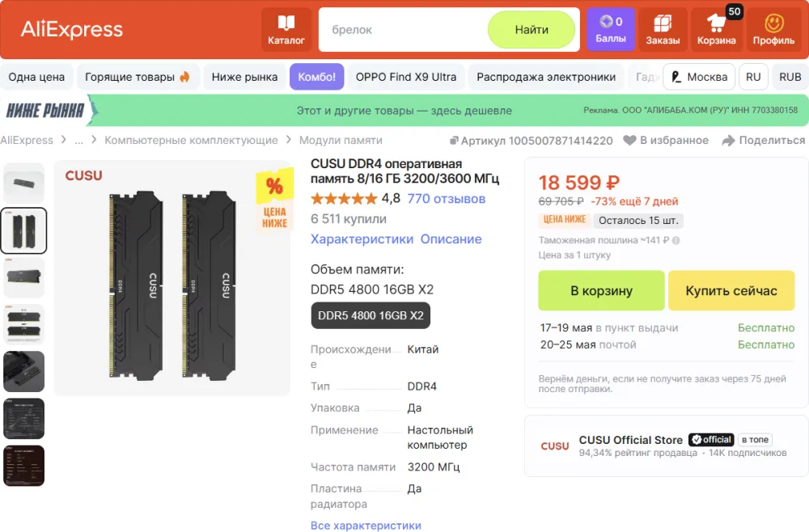Open Профиль user profile
This screenshot has width=809, height=532.
(x=773, y=29)
